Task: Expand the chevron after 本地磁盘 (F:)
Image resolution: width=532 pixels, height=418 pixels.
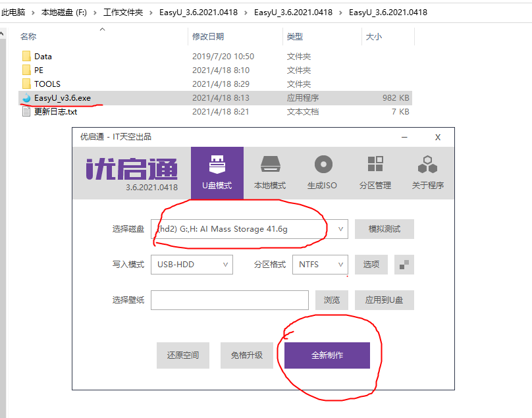Action: (x=95, y=13)
